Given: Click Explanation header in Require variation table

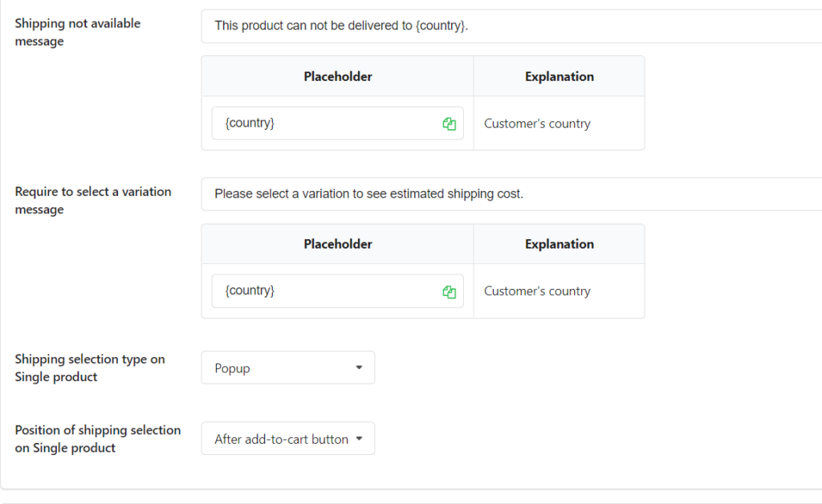Looking at the screenshot, I should pyautogui.click(x=560, y=244).
